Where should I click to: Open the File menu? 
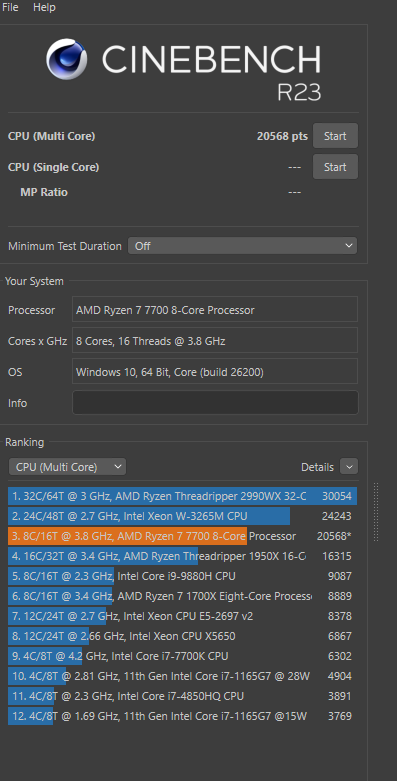point(10,7)
